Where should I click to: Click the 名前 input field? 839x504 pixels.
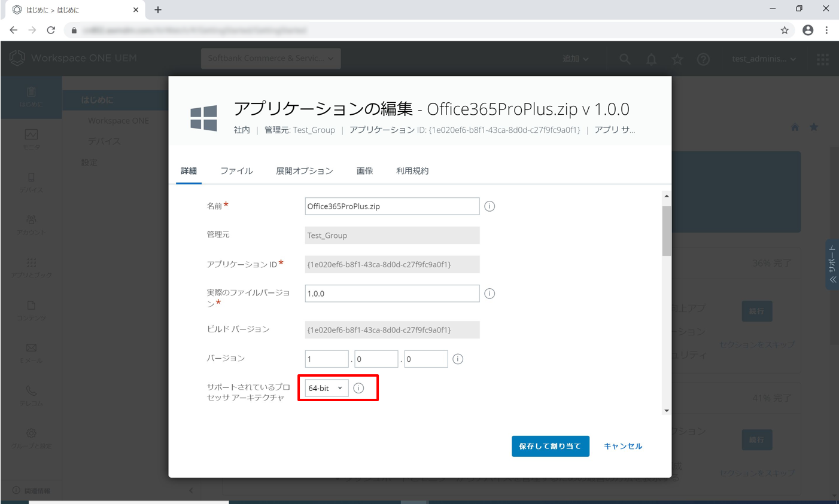pyautogui.click(x=392, y=206)
